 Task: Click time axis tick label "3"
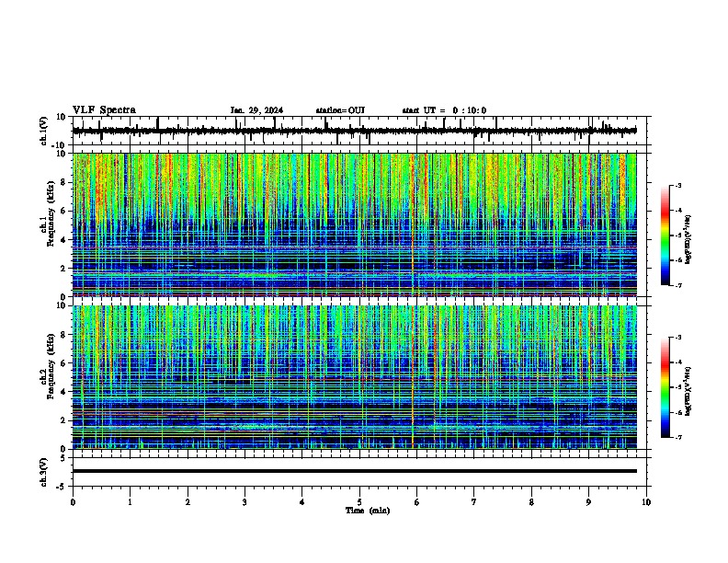point(245,502)
